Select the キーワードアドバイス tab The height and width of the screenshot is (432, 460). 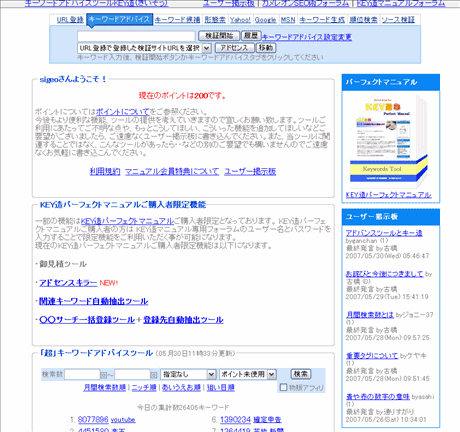tap(119, 20)
